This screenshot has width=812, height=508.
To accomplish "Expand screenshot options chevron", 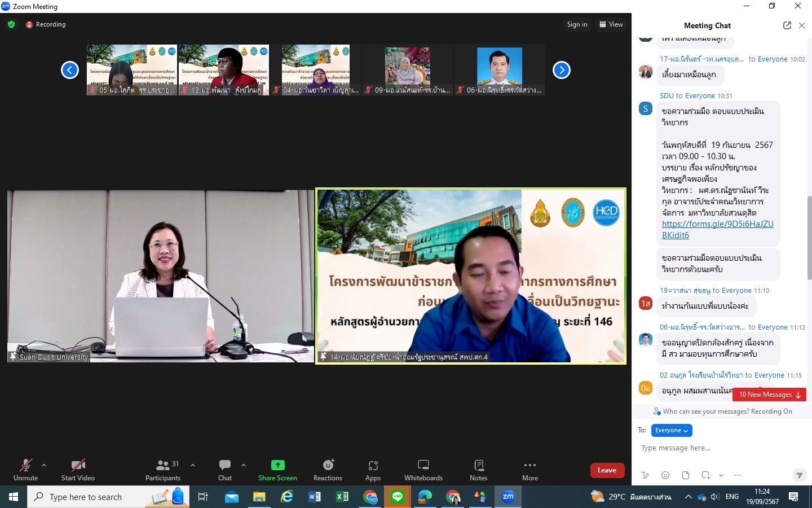I will click(x=721, y=475).
